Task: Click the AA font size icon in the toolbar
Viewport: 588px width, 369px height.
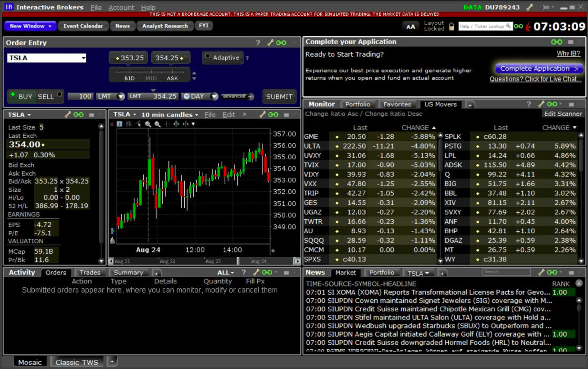Action: coord(411,27)
